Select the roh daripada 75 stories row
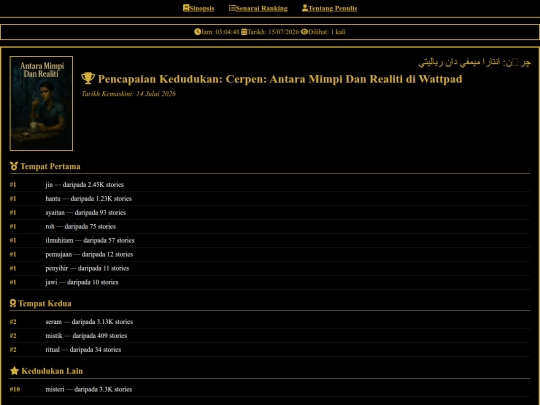This screenshot has height=405, width=540. pos(270,226)
